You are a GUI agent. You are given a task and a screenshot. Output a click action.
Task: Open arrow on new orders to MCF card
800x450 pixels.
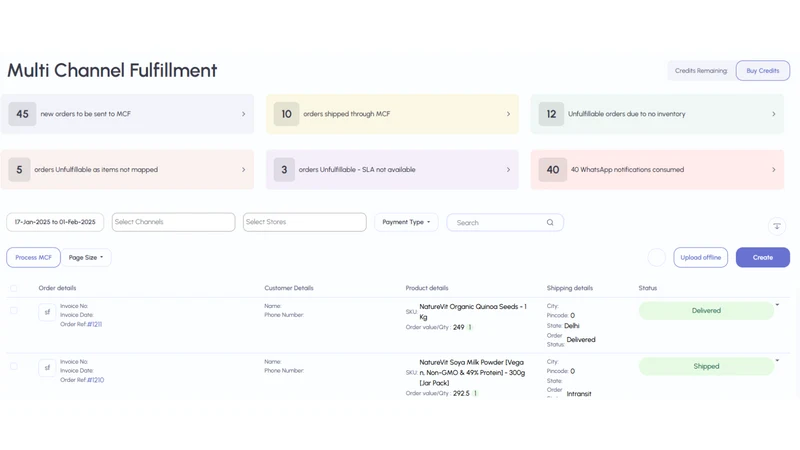pos(243,114)
